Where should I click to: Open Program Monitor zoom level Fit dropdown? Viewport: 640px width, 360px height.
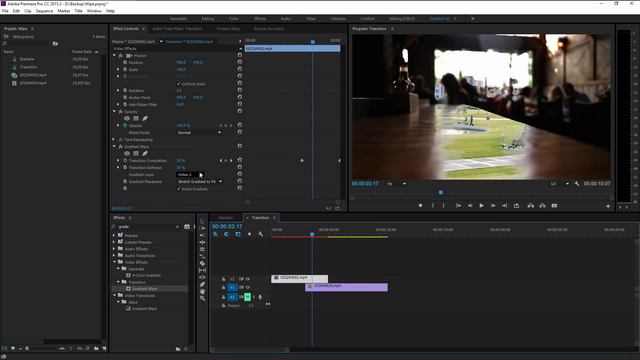396,184
